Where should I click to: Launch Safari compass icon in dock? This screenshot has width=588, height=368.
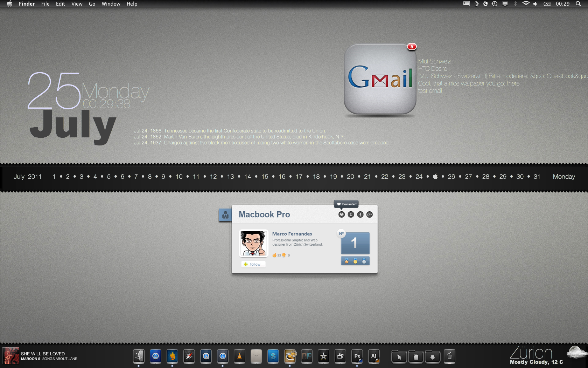(x=189, y=356)
